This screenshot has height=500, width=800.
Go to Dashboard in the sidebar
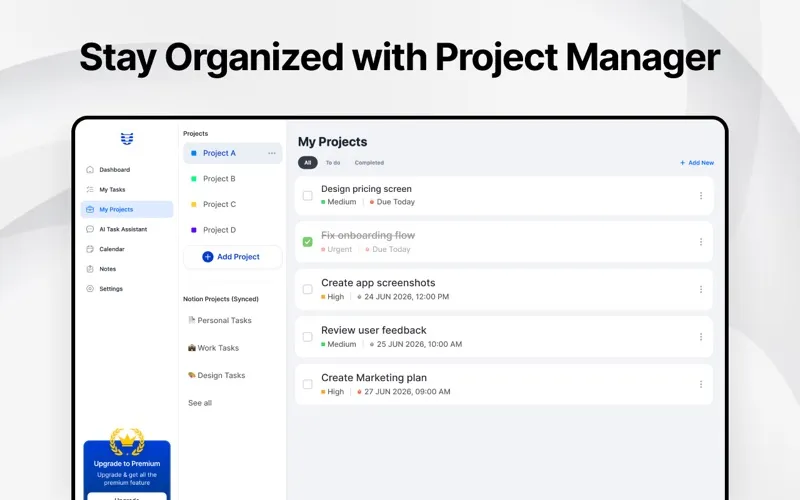(x=127, y=169)
